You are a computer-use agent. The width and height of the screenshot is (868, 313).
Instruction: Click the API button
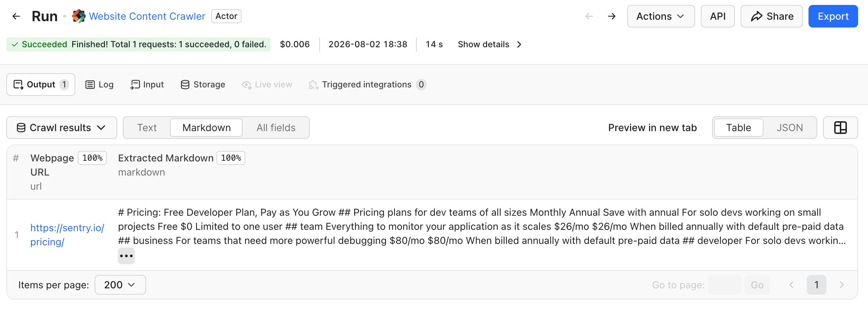718,16
